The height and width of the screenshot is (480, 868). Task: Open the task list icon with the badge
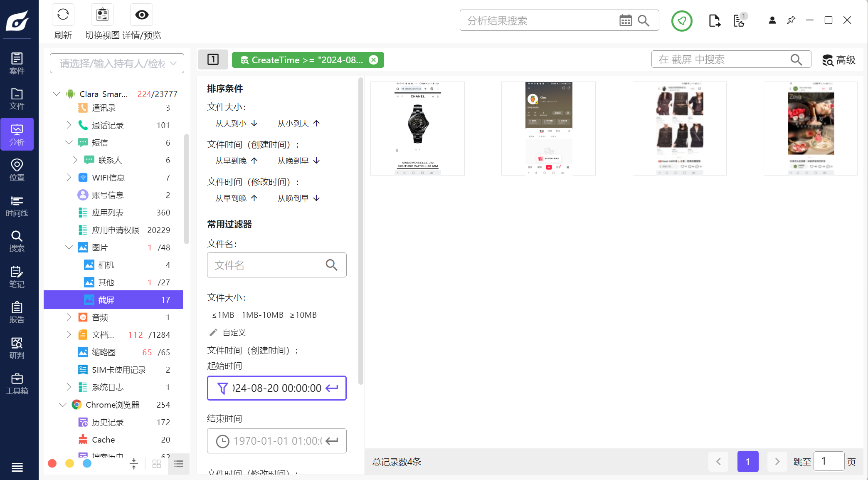point(739,20)
